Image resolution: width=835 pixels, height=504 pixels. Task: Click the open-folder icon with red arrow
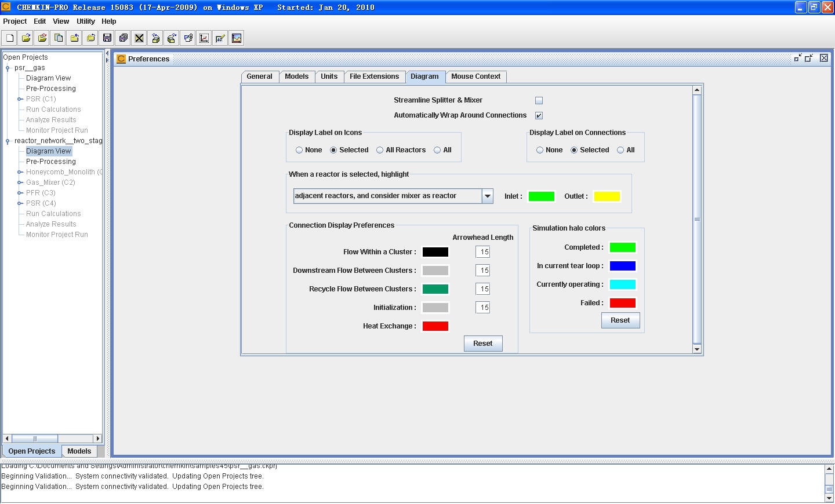click(42, 38)
